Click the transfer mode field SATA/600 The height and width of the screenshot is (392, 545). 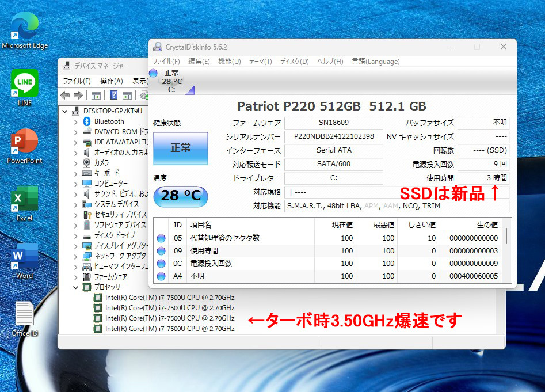point(334,164)
